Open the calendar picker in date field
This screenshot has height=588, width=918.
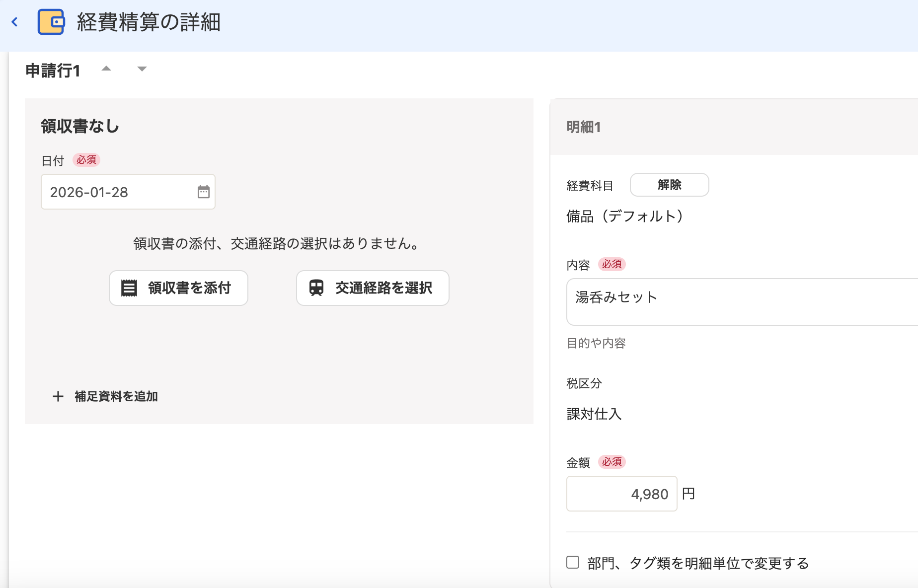[204, 192]
